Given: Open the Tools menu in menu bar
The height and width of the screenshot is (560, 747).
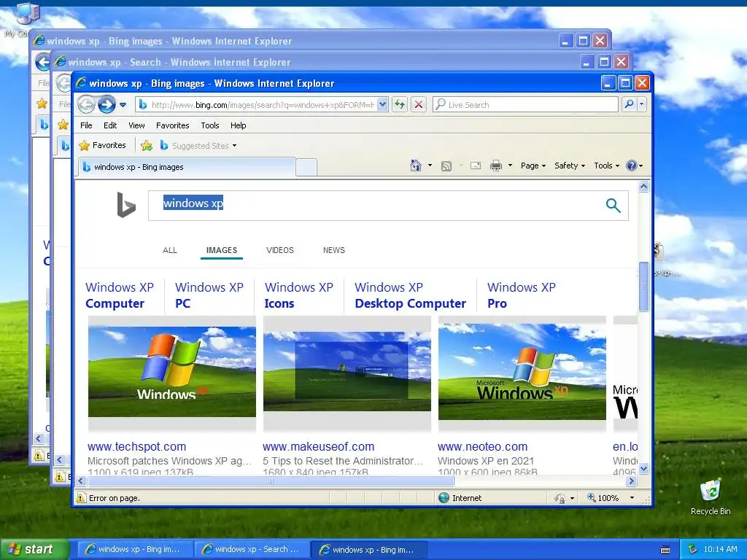Looking at the screenshot, I should point(210,125).
